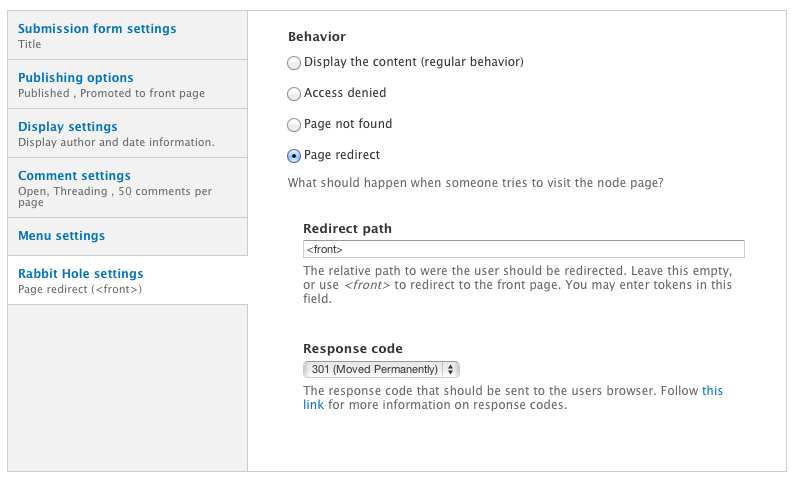The image size is (795, 481).
Task: Click the 'Redirect path' label
Action: (347, 229)
